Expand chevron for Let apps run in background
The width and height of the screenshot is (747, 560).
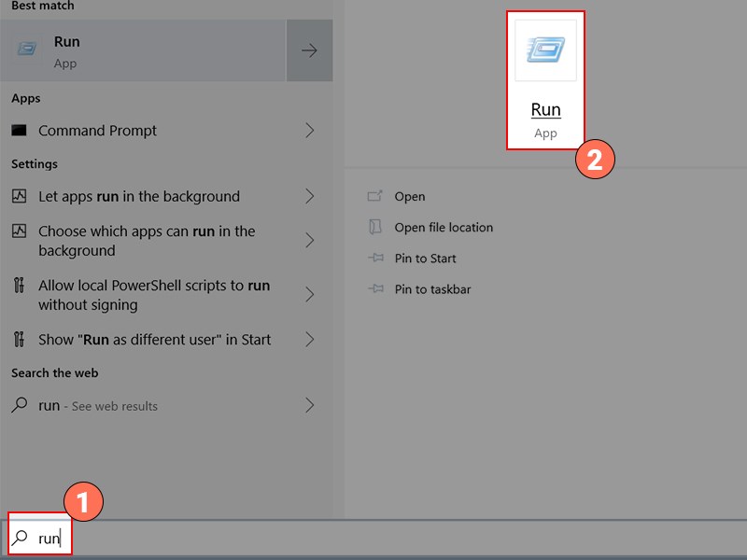310,196
